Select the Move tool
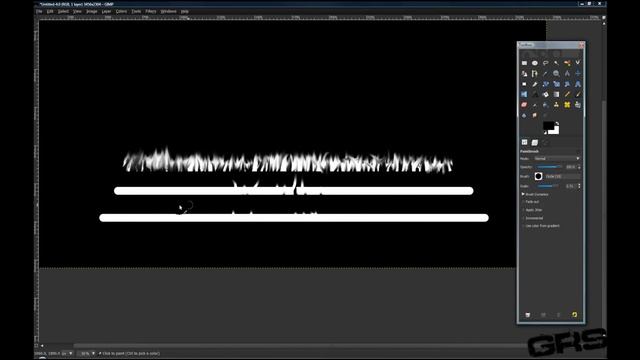The height and width of the screenshot is (360, 640). pos(578,73)
